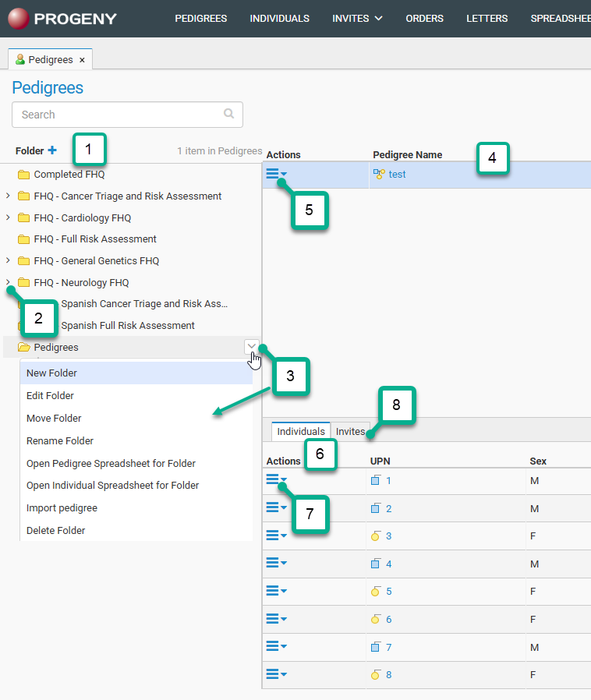Expand the FHQ - Cancer Triage folder
The width and height of the screenshot is (591, 700).
[8, 196]
